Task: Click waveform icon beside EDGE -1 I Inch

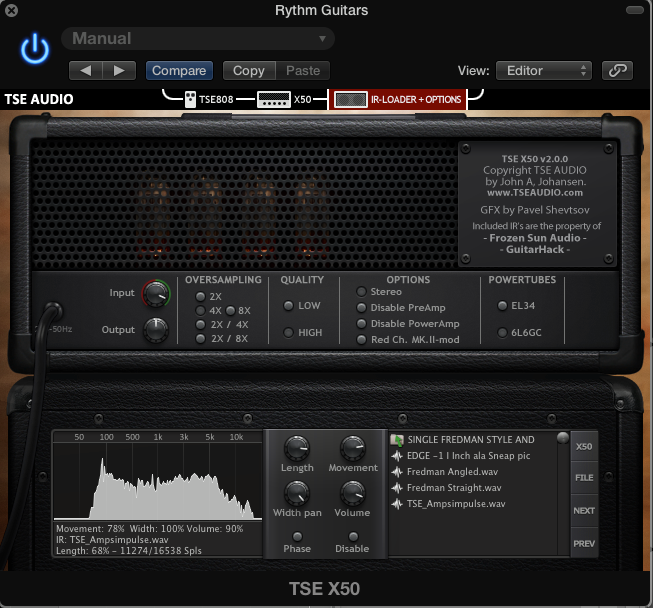Action: pos(397,456)
